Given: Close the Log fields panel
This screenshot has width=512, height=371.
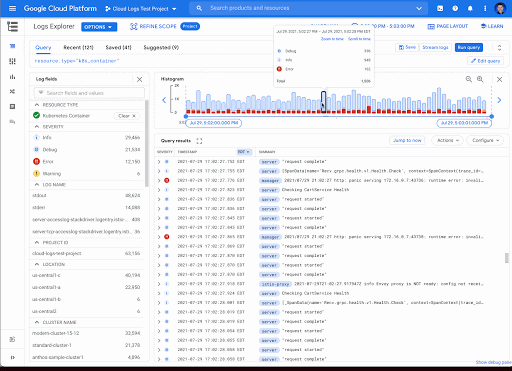Looking at the screenshot, I should (139, 79).
